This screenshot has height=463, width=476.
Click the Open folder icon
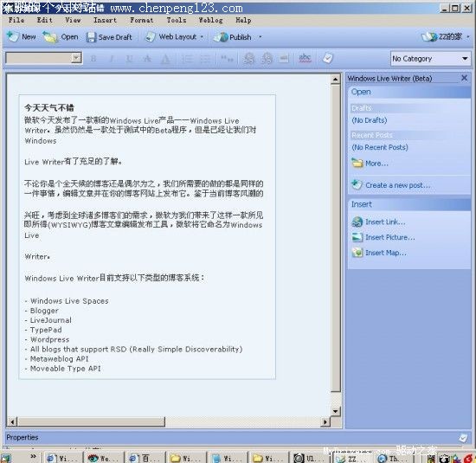click(50, 37)
